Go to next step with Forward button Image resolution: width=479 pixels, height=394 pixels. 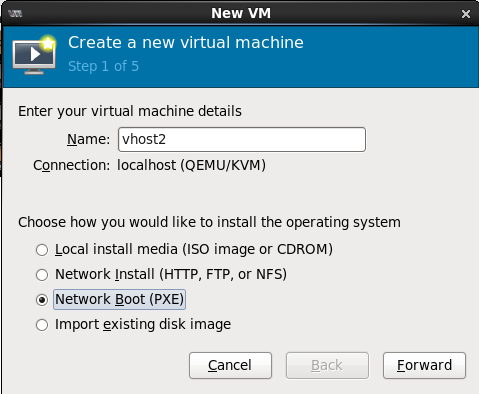(x=424, y=365)
